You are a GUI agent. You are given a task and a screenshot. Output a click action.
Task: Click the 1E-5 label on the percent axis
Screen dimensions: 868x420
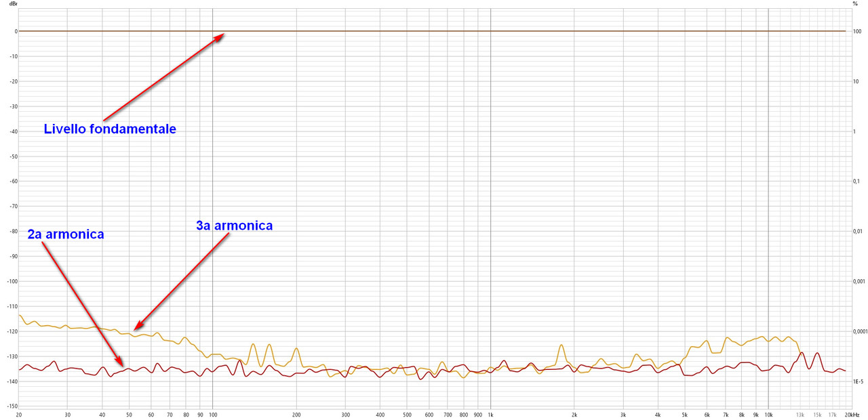tap(858, 381)
